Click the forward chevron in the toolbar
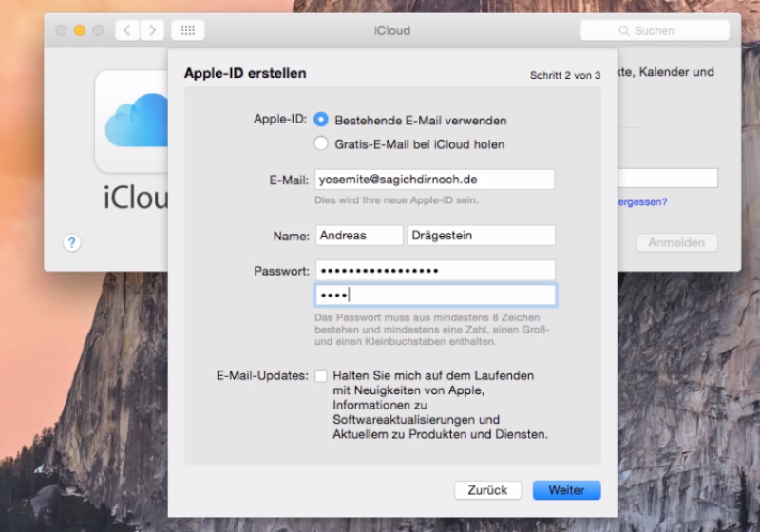 (x=152, y=30)
